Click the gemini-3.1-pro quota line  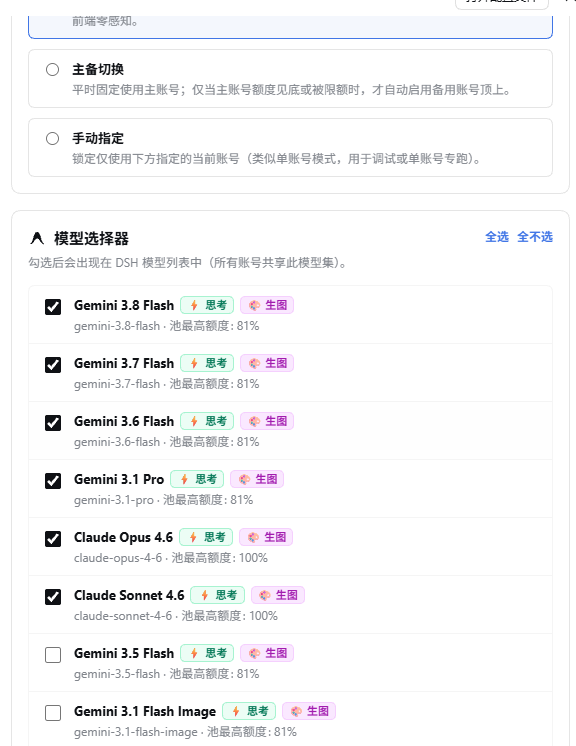click(163, 501)
